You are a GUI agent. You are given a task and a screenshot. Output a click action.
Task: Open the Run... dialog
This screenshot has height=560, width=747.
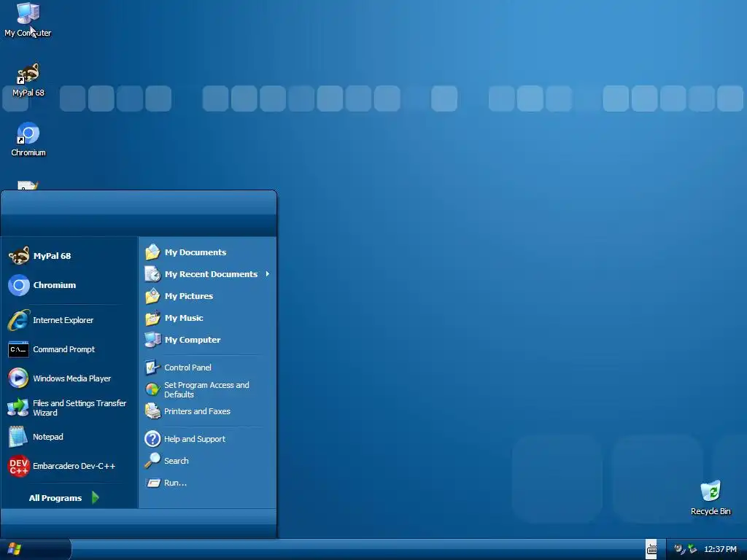[208, 483]
